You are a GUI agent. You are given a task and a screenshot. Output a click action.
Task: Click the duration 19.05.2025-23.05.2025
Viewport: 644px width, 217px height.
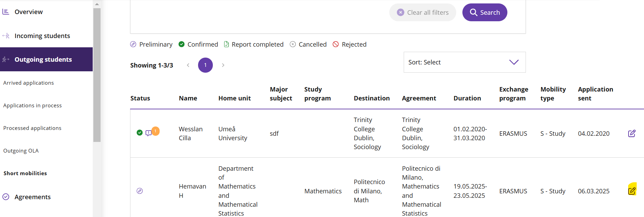pyautogui.click(x=470, y=191)
